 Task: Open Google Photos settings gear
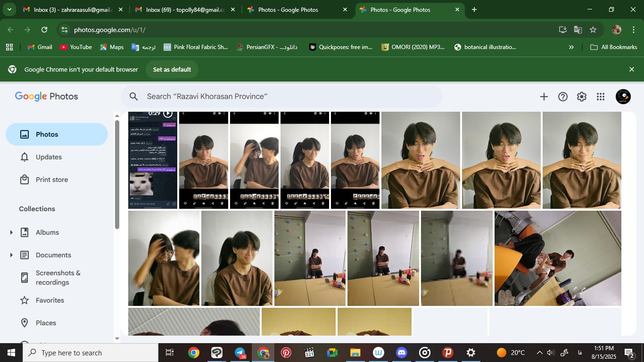(x=582, y=97)
